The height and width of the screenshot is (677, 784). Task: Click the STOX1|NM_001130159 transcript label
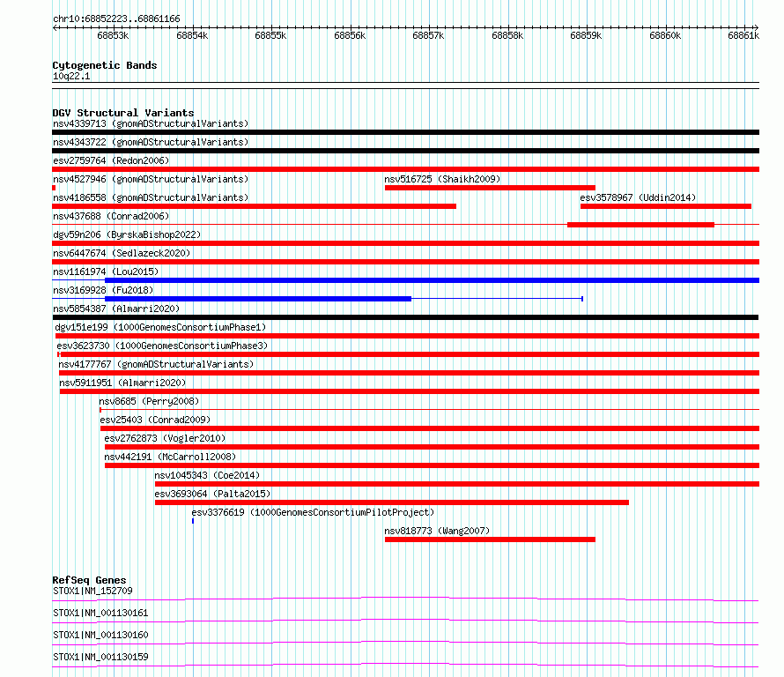click(100, 657)
